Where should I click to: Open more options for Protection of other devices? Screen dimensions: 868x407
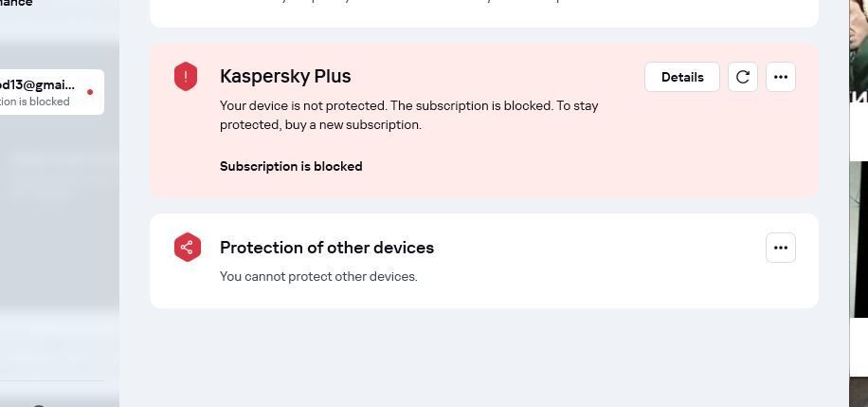pos(781,248)
